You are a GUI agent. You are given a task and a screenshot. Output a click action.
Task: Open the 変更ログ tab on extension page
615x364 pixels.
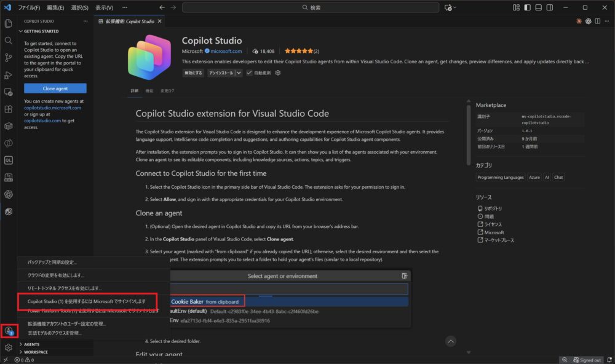pyautogui.click(x=167, y=91)
